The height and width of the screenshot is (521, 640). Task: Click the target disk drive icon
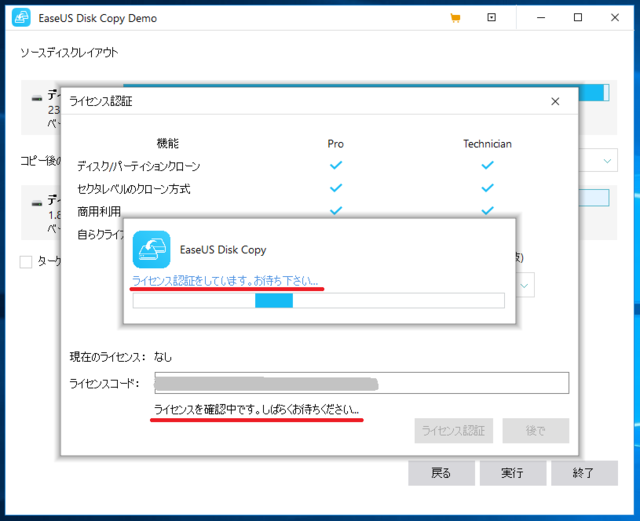point(37,203)
